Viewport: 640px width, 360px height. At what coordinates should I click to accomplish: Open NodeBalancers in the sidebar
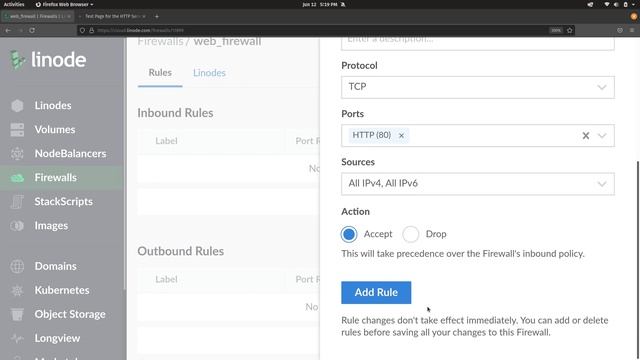[70, 153]
